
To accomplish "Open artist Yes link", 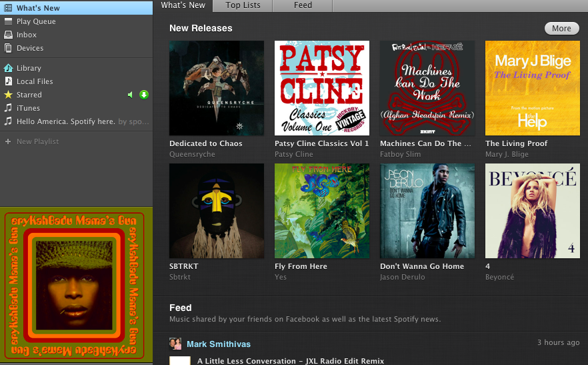I will (x=281, y=277).
